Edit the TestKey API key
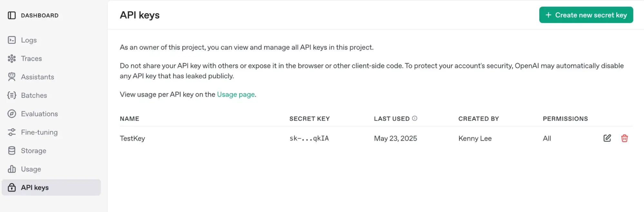Image resolution: width=644 pixels, height=212 pixels. pos(607,138)
